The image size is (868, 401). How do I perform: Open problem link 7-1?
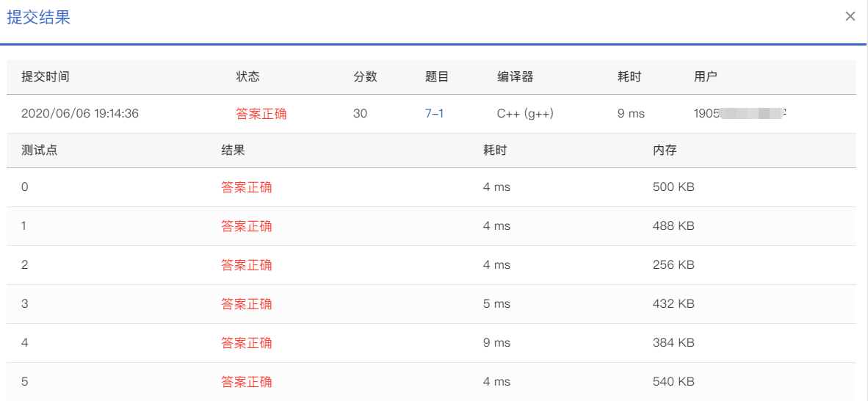434,114
